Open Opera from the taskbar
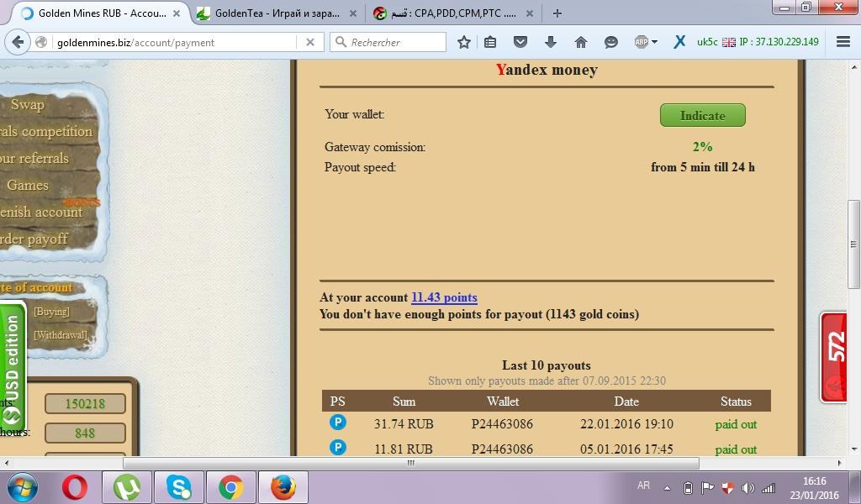Screen dimensions: 861x504 [x=75, y=487]
